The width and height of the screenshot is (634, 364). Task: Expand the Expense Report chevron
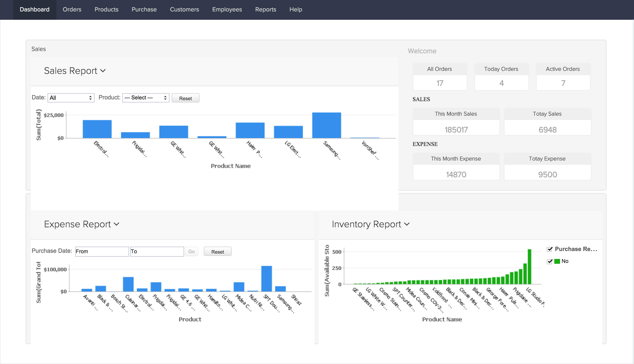point(116,224)
